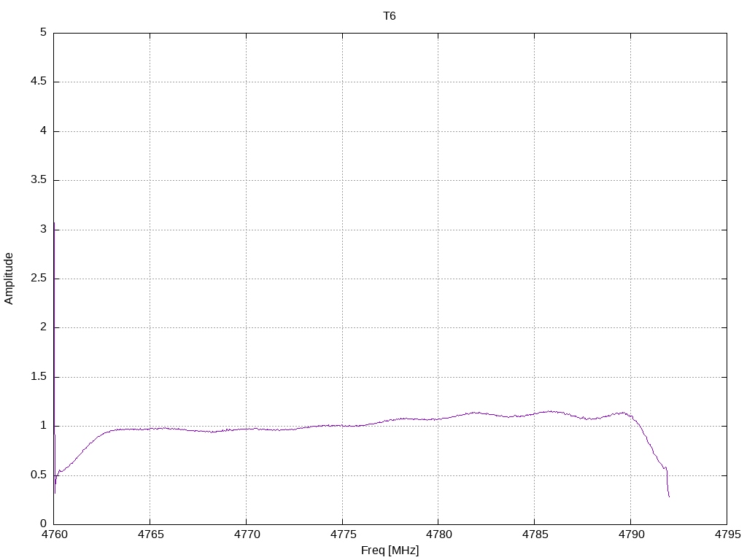The image size is (747, 560).
Task: Click the x-axis tick label 4790
Action: point(631,534)
